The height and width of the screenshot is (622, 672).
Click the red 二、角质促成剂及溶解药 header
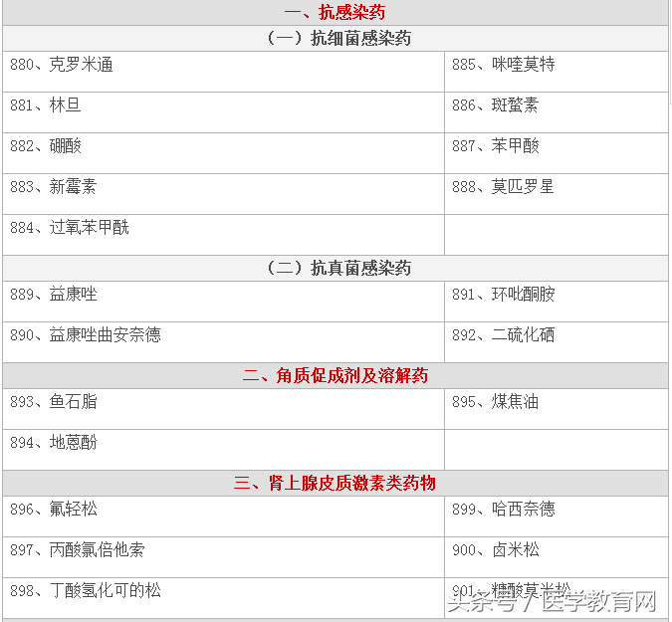[335, 376]
